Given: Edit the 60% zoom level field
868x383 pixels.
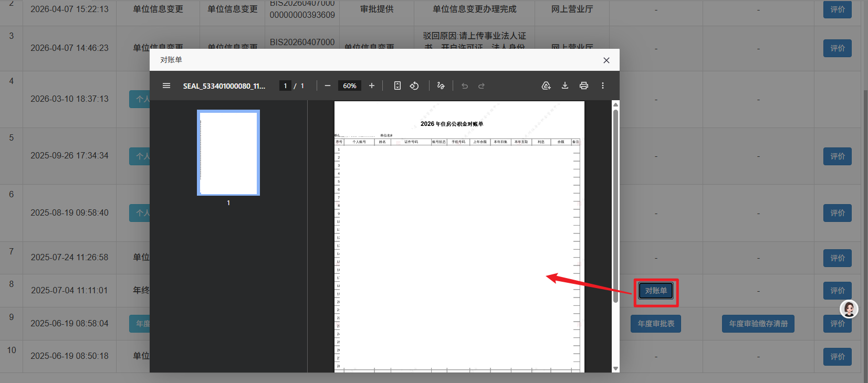Looking at the screenshot, I should 350,86.
